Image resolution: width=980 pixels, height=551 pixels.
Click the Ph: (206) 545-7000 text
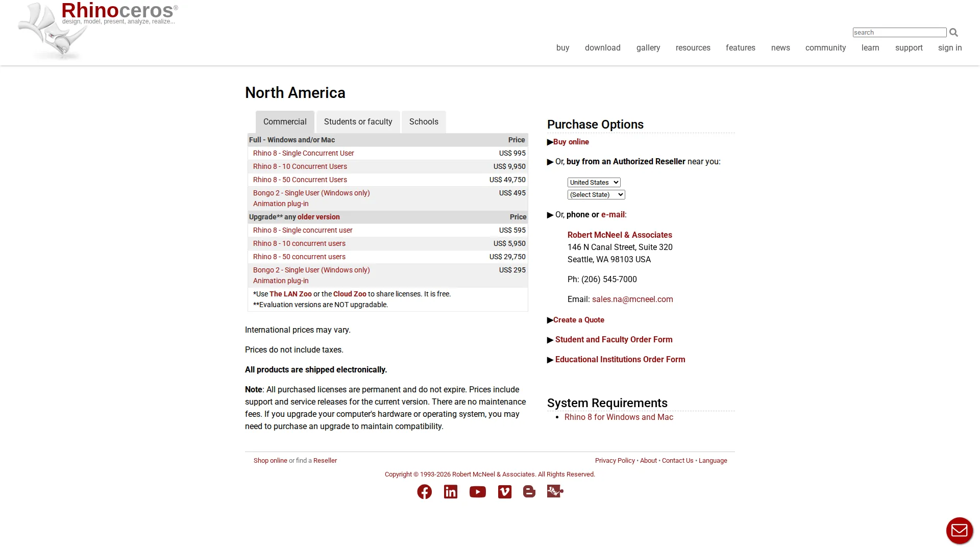tap(602, 279)
